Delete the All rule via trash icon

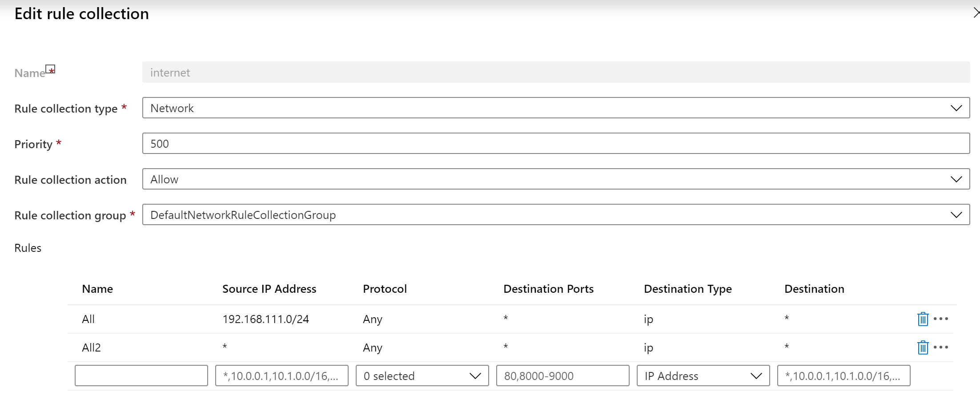tap(923, 319)
